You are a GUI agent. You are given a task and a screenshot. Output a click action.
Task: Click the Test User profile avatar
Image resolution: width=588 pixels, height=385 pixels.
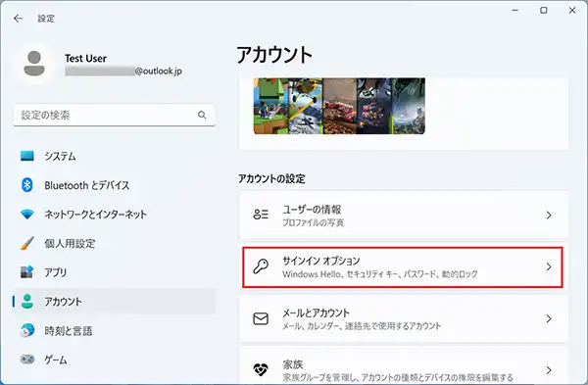coord(34,64)
